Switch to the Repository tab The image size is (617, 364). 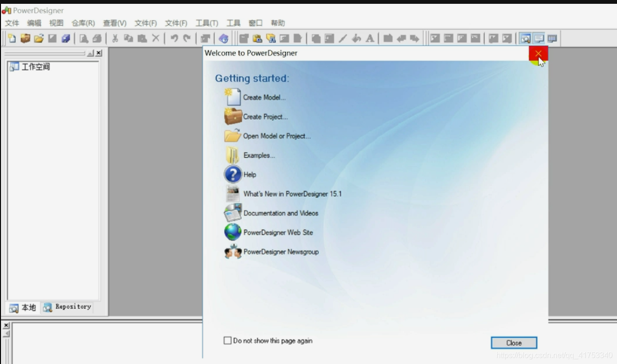pos(67,307)
